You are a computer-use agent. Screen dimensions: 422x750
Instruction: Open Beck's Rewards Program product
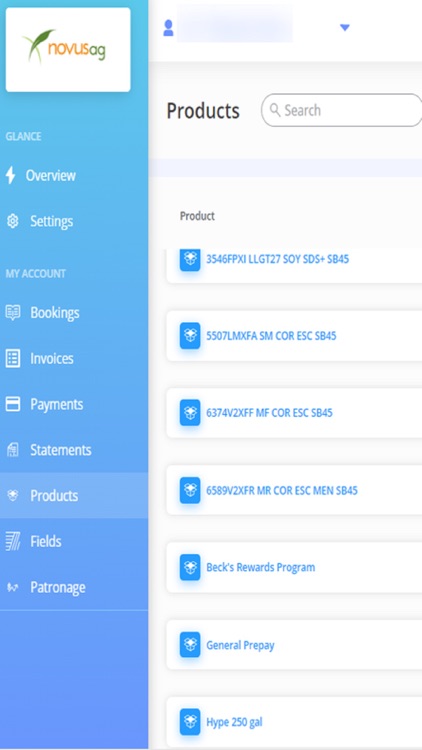pyautogui.click(x=261, y=568)
